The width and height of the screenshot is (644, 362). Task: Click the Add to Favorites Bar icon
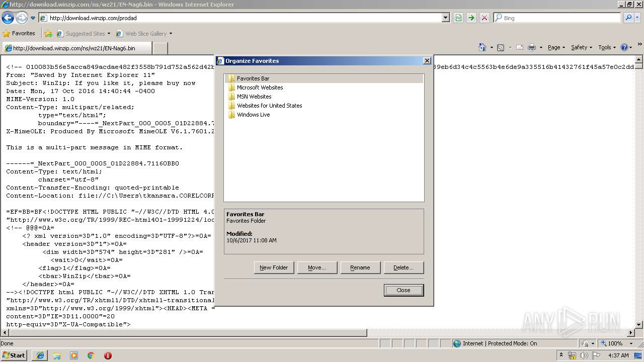pos(48,34)
